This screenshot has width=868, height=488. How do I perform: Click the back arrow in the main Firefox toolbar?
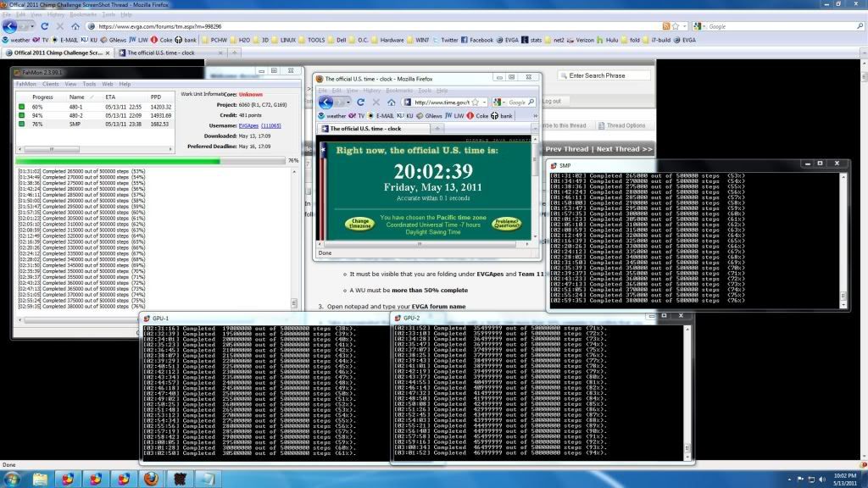pos(11,26)
